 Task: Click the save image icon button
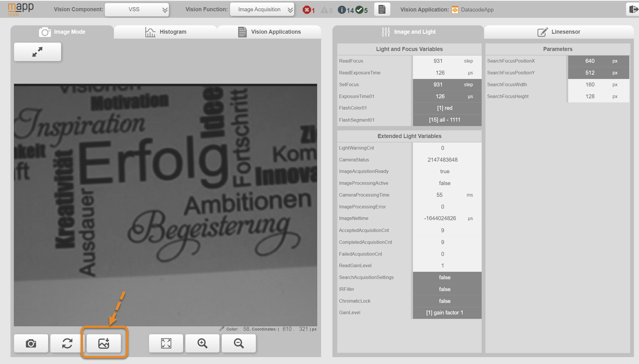tap(104, 343)
